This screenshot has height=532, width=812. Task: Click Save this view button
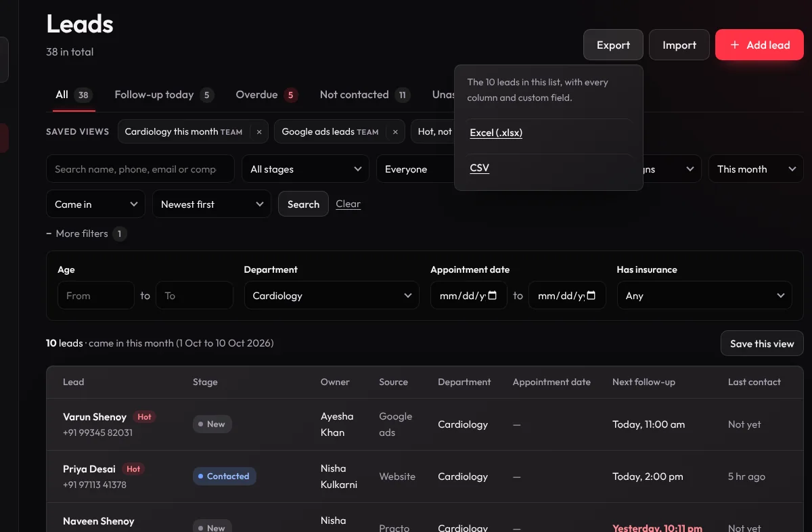[x=762, y=344]
